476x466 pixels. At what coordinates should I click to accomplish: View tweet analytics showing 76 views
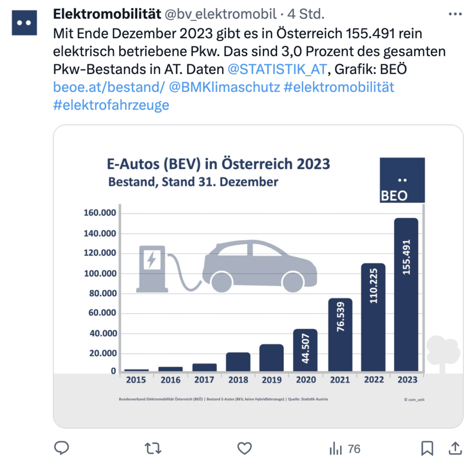[x=345, y=448]
